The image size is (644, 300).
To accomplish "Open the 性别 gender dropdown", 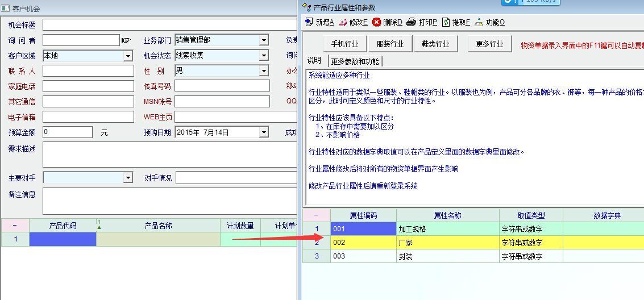I will click(x=264, y=71).
